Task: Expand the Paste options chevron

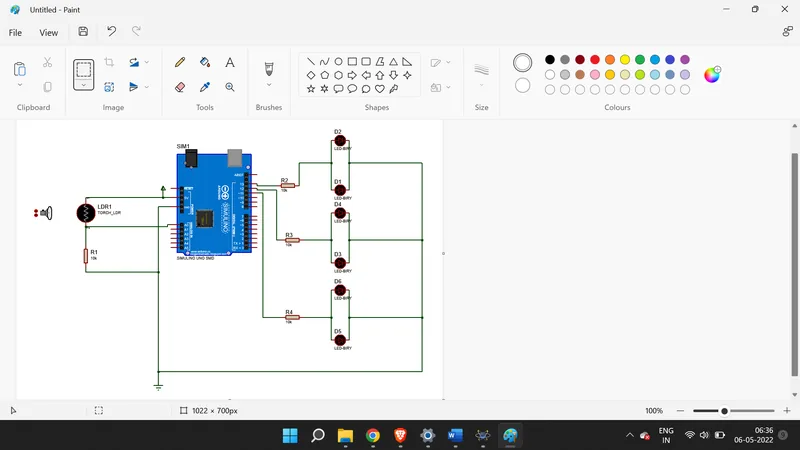Action: click(20, 85)
